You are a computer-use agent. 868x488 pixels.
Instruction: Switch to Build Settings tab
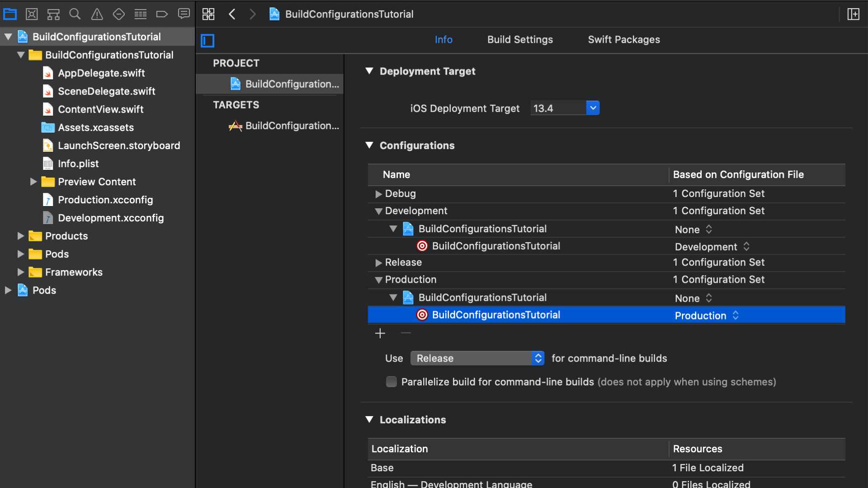click(x=519, y=40)
